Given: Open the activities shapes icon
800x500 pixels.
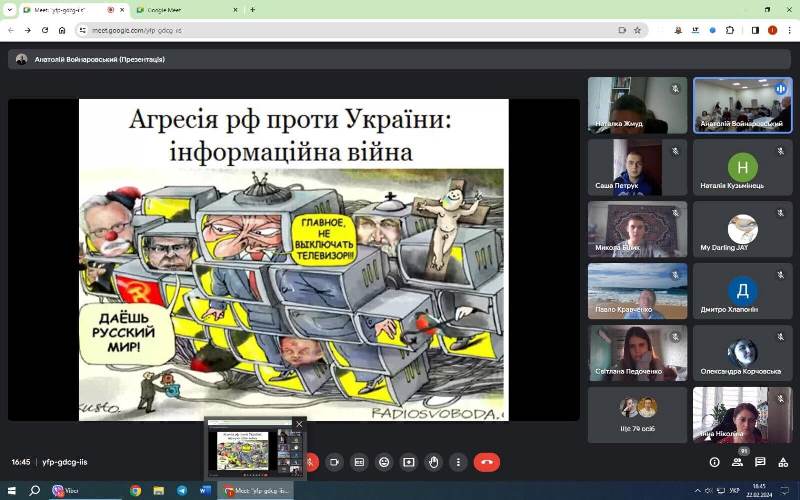Looking at the screenshot, I should coord(783,462).
